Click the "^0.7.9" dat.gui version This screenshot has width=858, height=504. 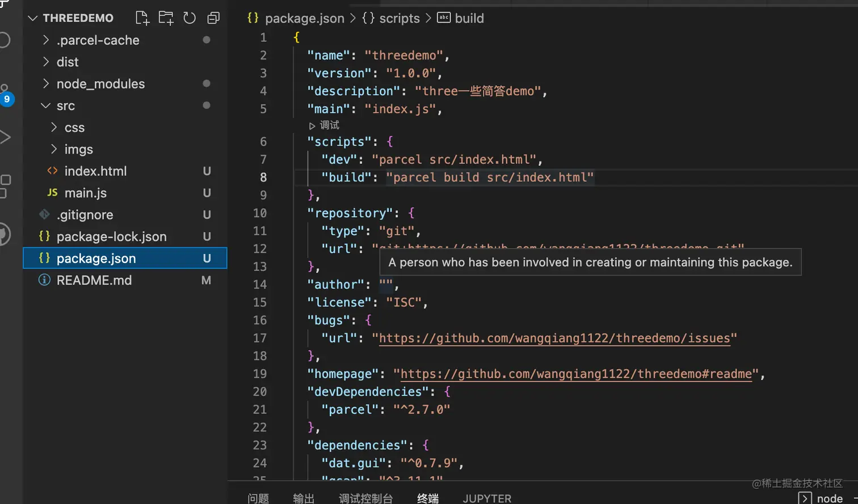pyautogui.click(x=429, y=463)
